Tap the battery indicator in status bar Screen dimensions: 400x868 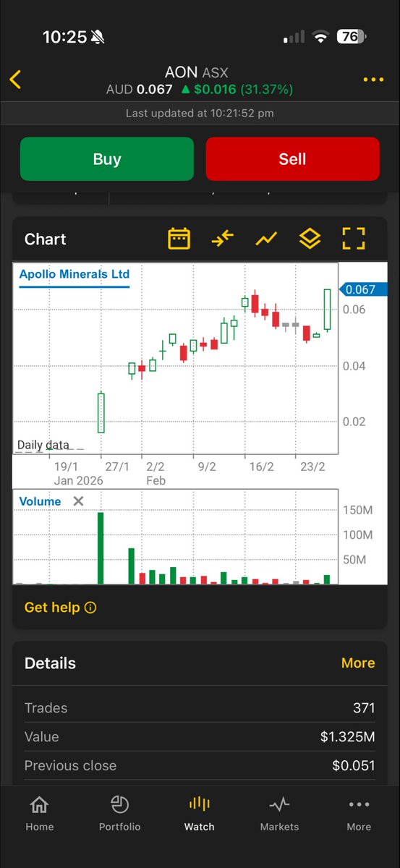352,36
